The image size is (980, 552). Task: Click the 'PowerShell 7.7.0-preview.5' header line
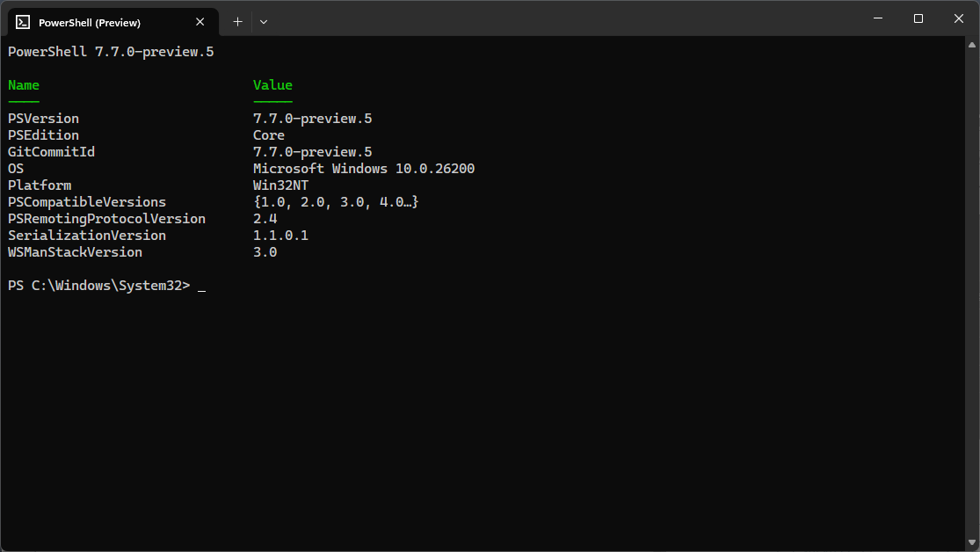[111, 52]
